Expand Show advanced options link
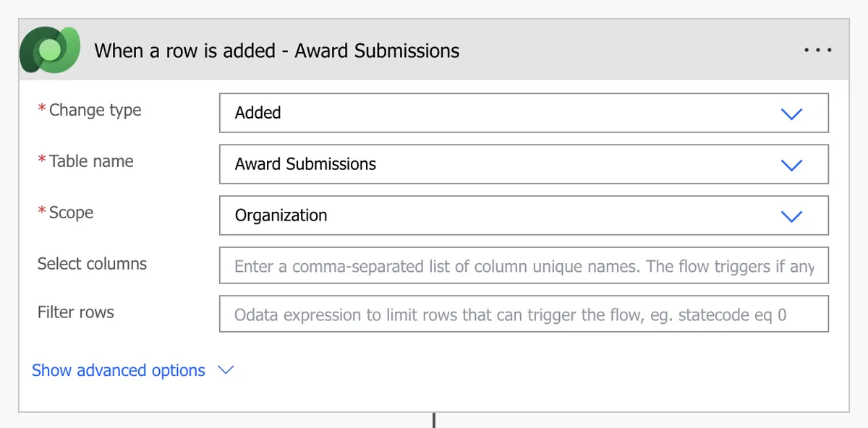Viewport: 868px width, 428px height. pyautogui.click(x=119, y=370)
